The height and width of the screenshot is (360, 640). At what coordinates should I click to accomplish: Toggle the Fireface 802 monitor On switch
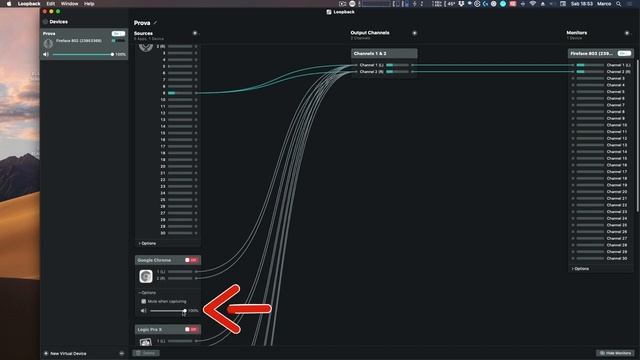(x=624, y=53)
